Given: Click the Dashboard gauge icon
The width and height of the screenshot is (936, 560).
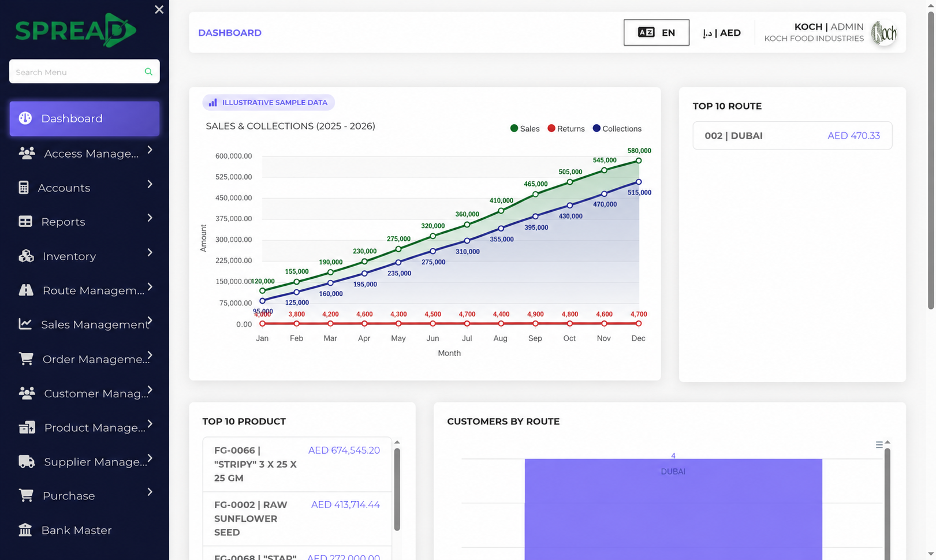Looking at the screenshot, I should (25, 118).
